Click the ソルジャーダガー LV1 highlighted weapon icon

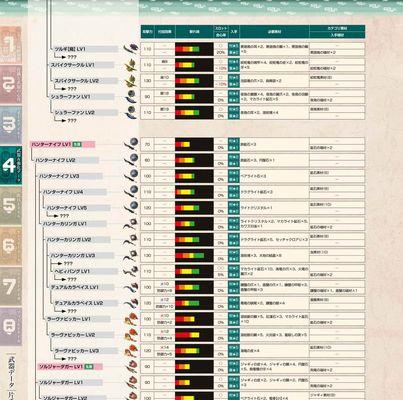(x=131, y=367)
